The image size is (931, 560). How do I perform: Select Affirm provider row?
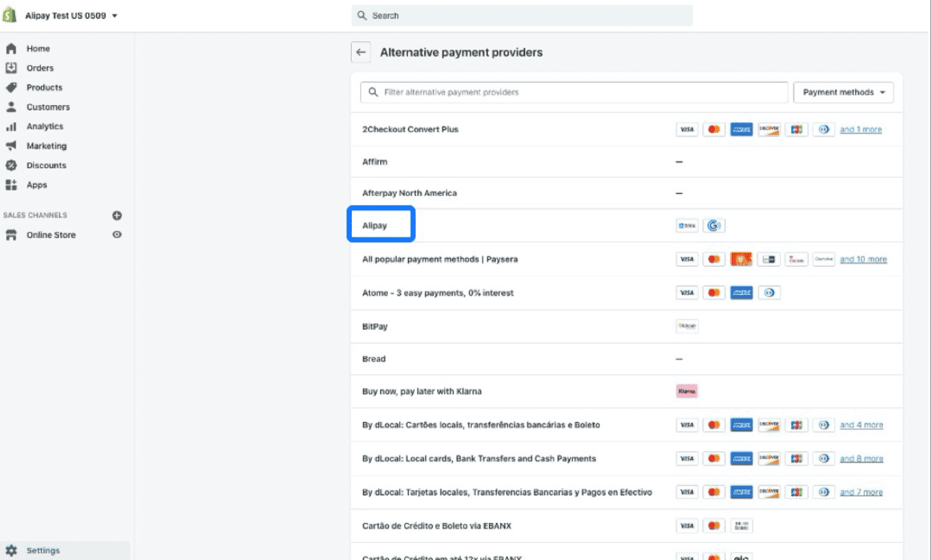(626, 162)
